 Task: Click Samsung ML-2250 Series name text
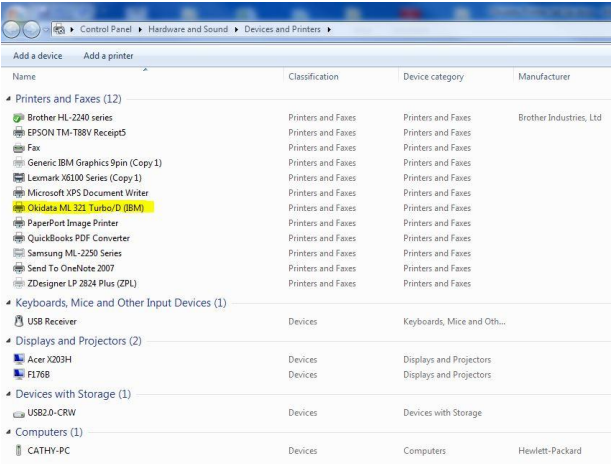click(x=74, y=253)
